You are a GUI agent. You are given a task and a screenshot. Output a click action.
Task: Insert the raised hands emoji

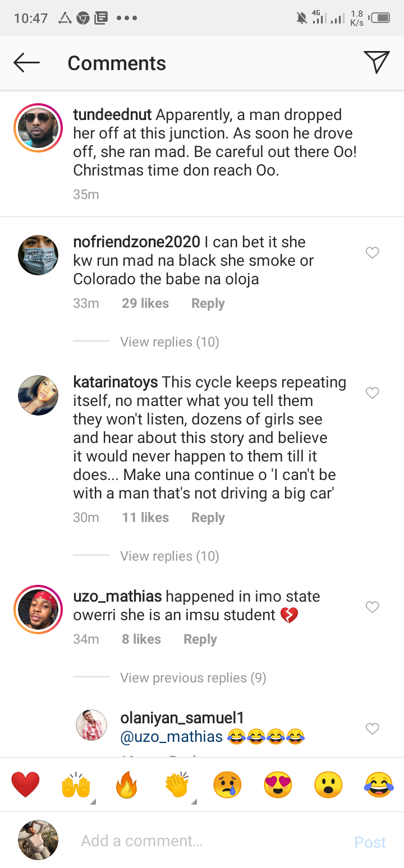(76, 784)
